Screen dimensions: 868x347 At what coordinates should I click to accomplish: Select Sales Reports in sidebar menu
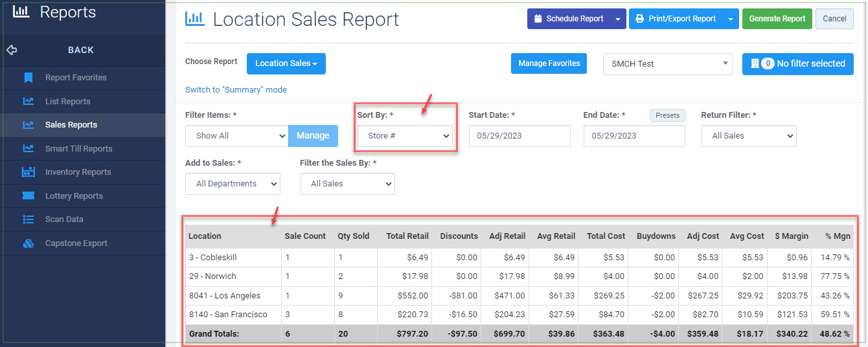pos(71,125)
